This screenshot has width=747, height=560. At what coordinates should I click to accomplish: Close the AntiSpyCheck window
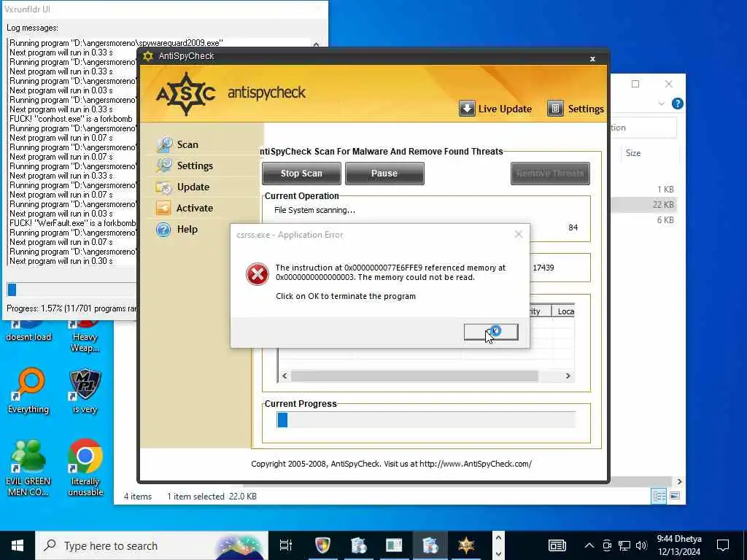click(x=592, y=58)
